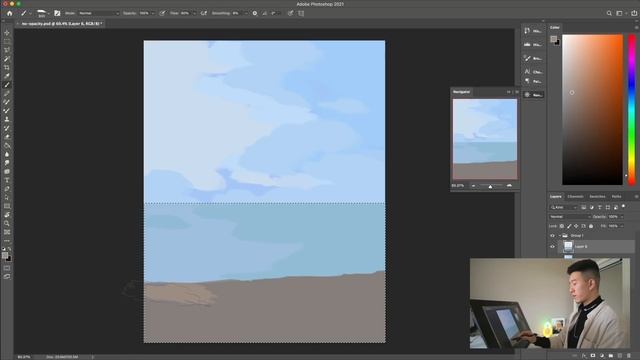The height and width of the screenshot is (360, 640).
Task: Switch to the Paths tab
Action: 616,196
